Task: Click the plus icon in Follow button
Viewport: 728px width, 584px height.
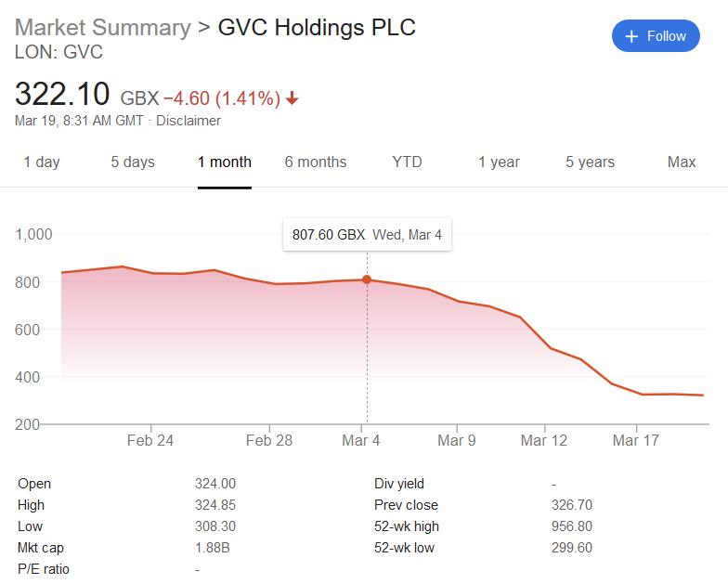Action: click(631, 36)
